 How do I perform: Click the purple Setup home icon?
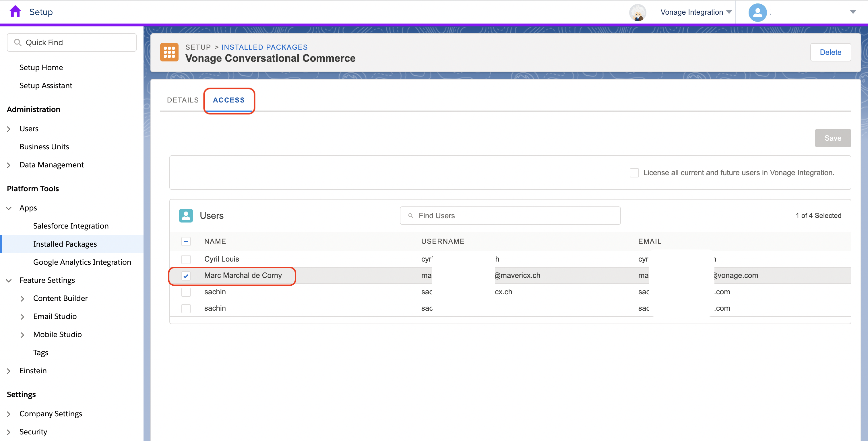tap(15, 11)
